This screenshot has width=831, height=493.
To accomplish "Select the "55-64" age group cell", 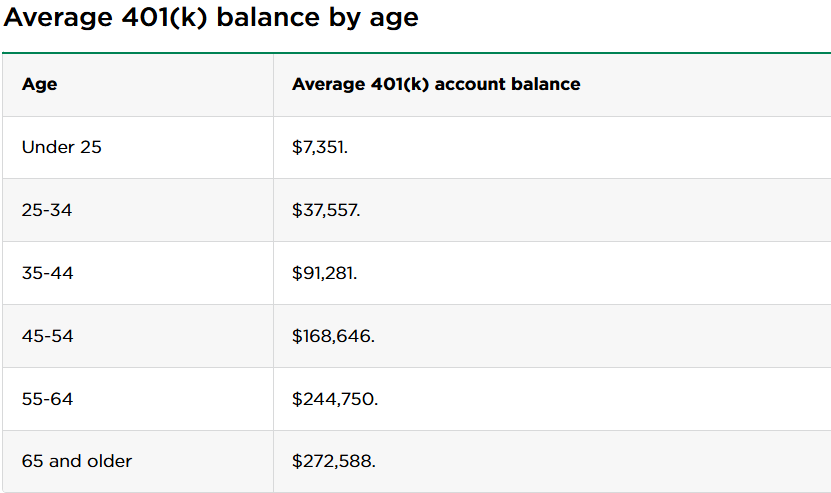I will click(47, 399).
